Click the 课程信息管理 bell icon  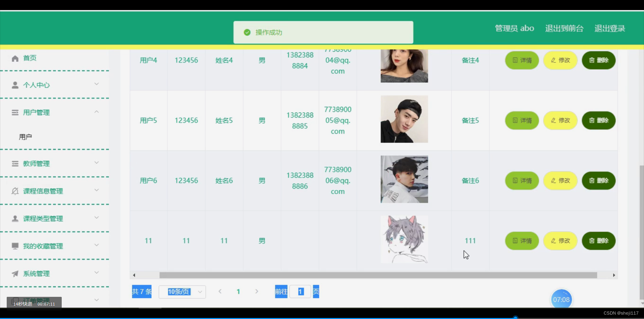coord(15,191)
